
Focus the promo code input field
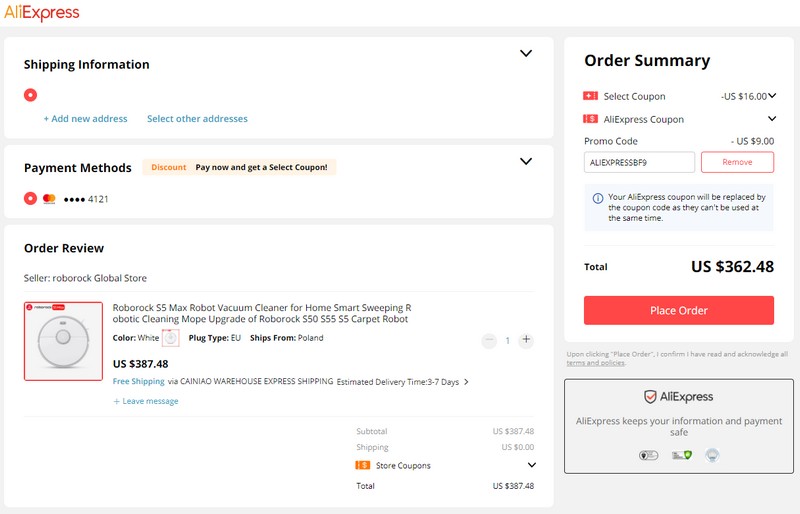coord(639,162)
